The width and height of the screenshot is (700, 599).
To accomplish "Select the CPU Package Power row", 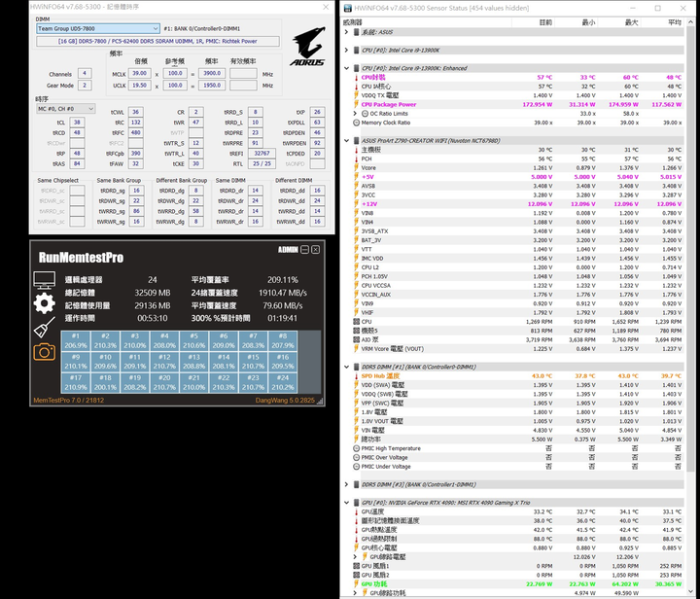I will pyautogui.click(x=518, y=104).
